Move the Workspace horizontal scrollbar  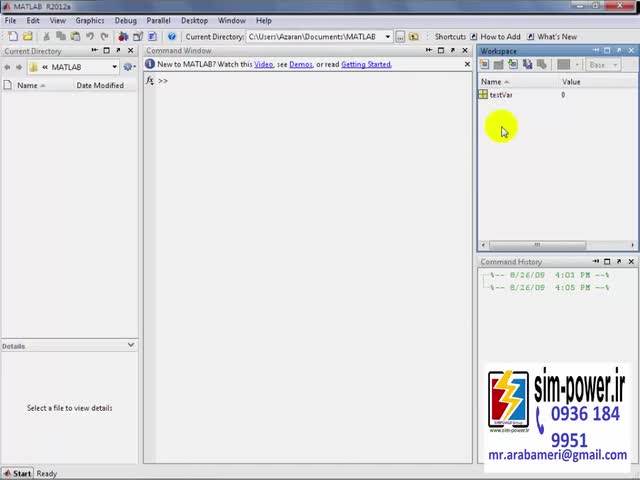(x=537, y=245)
